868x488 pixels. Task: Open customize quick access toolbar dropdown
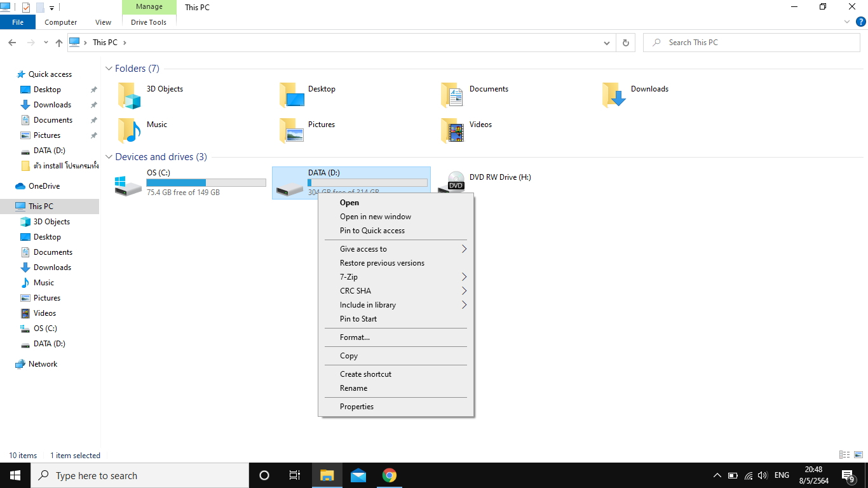coord(52,8)
